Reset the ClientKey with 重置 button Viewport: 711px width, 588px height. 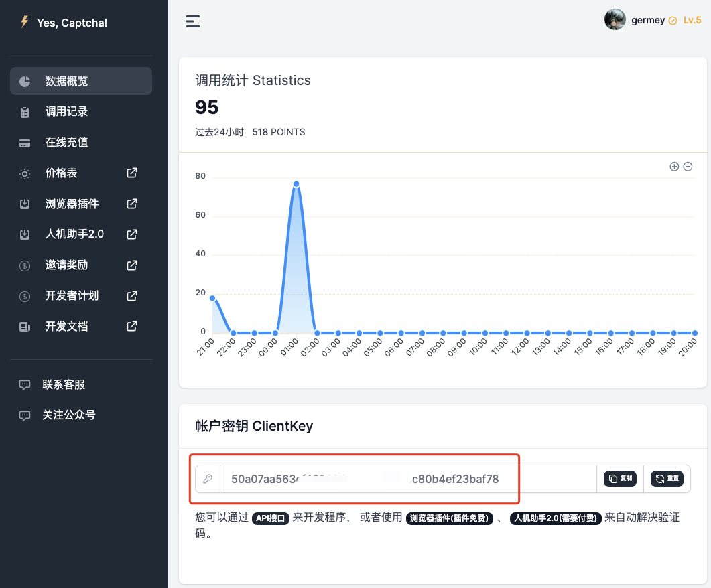[x=667, y=478]
